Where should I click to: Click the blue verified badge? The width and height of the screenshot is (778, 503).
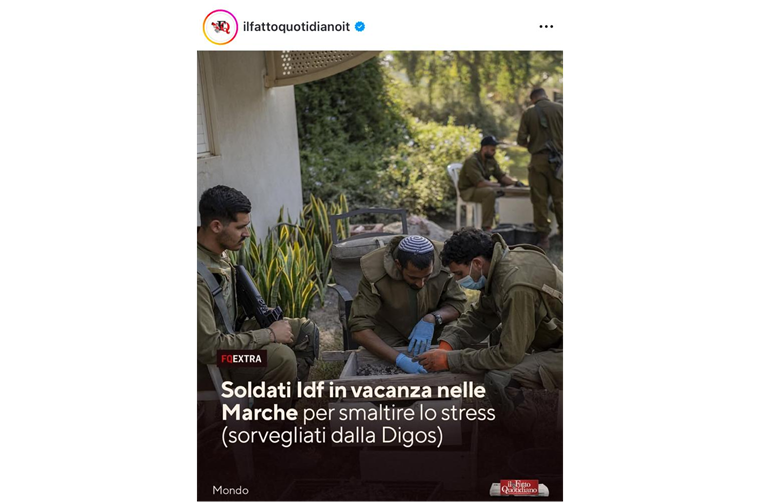[x=360, y=27]
